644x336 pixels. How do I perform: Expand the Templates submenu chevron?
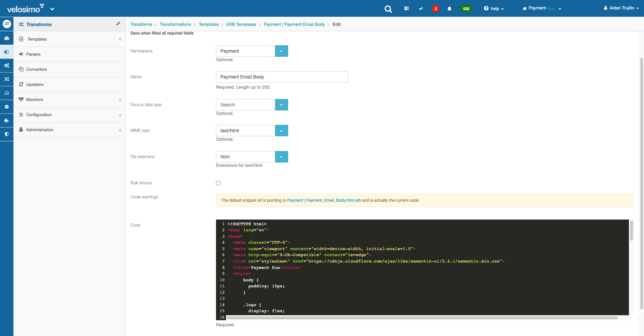(x=120, y=39)
